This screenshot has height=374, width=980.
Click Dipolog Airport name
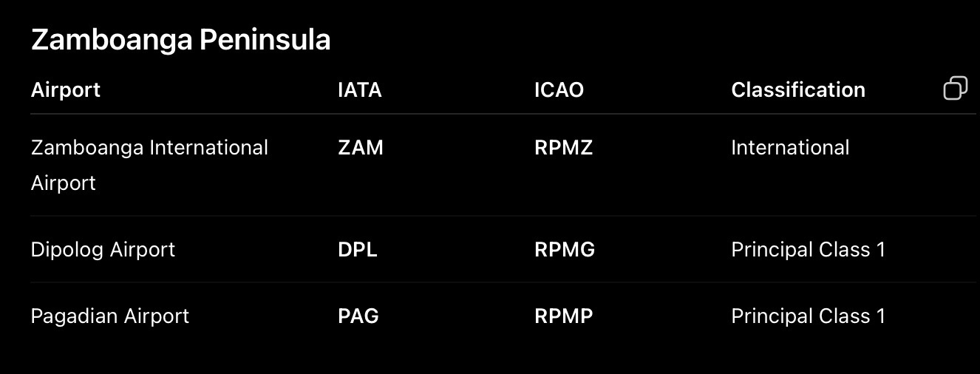[103, 250]
